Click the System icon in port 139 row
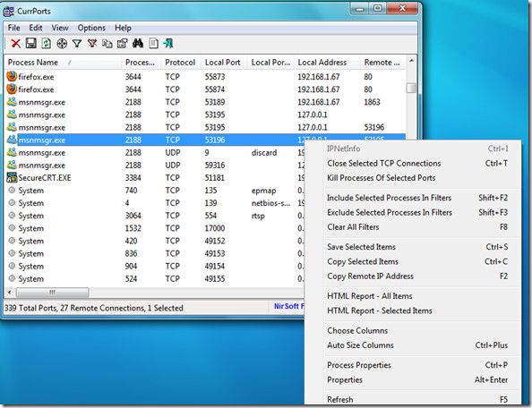This screenshot has width=532, height=408. (x=12, y=202)
